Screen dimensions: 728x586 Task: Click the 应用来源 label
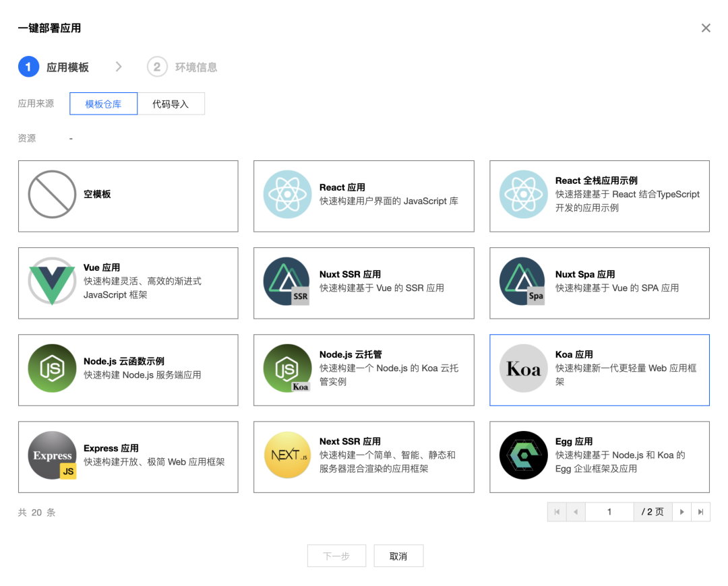click(36, 104)
